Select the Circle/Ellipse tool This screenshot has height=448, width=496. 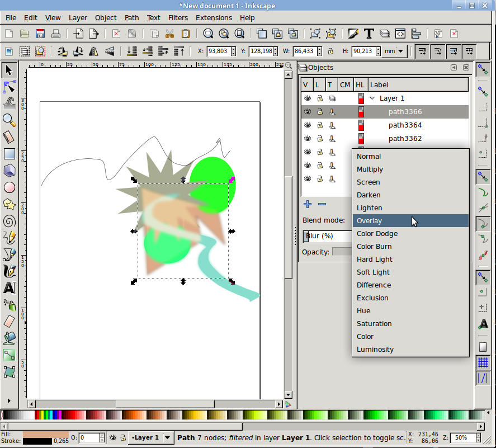pos(9,187)
